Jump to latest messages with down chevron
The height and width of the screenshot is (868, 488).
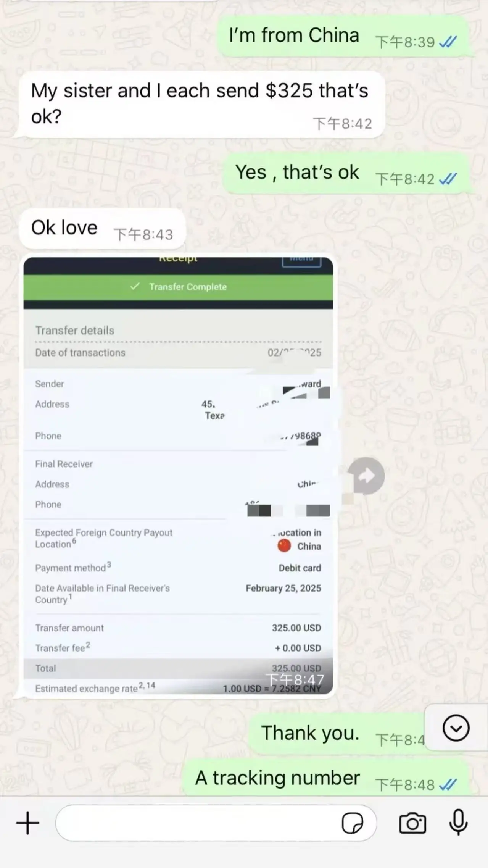[x=456, y=728]
